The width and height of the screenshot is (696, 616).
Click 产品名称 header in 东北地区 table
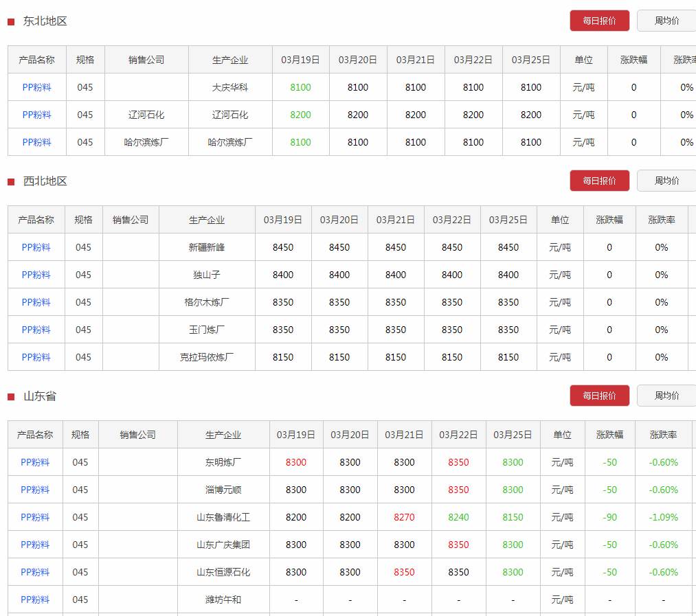pos(37,60)
